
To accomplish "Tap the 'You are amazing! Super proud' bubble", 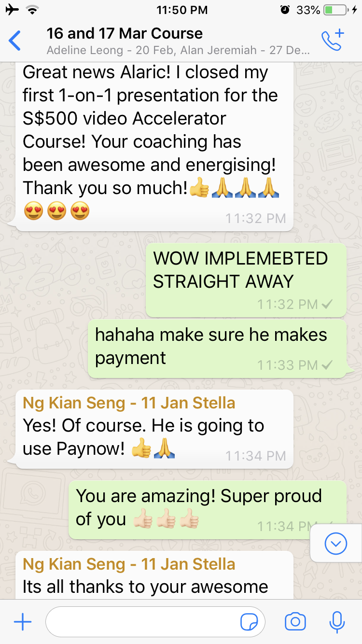I will coord(208,509).
